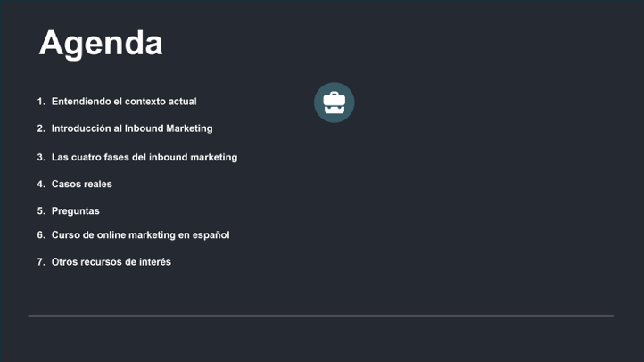Screen dimensions: 644x362
Task: Click the list number 3 marker
Action: [x=41, y=157]
